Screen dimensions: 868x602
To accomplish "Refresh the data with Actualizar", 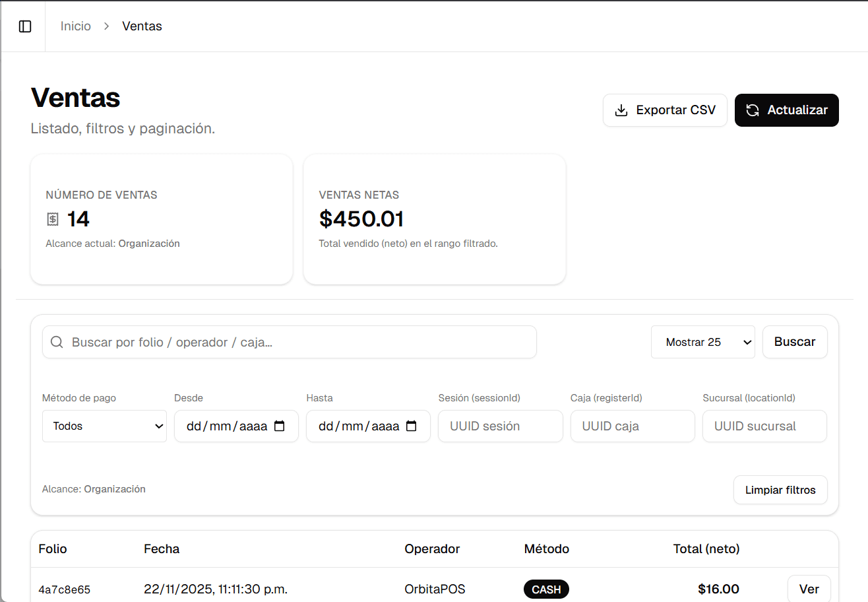I will pyautogui.click(x=786, y=110).
